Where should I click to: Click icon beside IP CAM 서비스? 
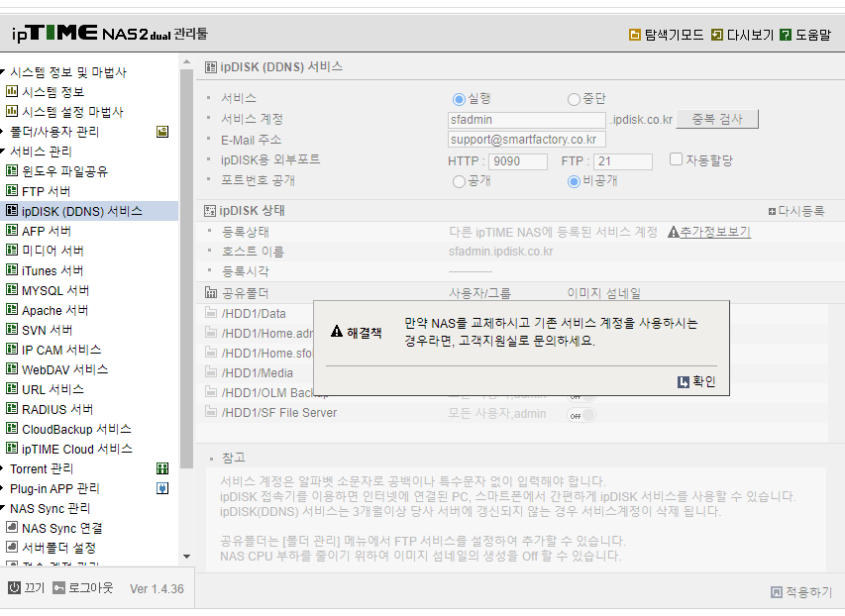[x=11, y=350]
